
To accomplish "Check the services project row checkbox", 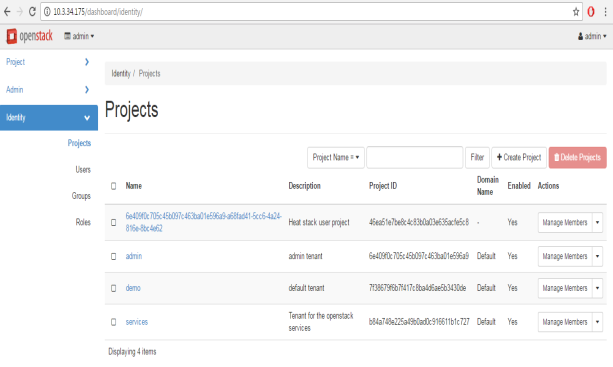I will 113,322.
